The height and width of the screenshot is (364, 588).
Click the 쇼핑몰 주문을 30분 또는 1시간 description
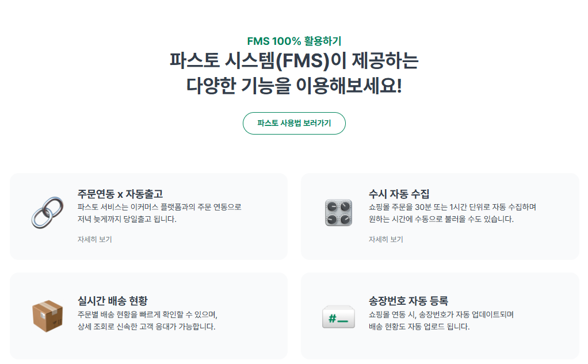coord(452,207)
